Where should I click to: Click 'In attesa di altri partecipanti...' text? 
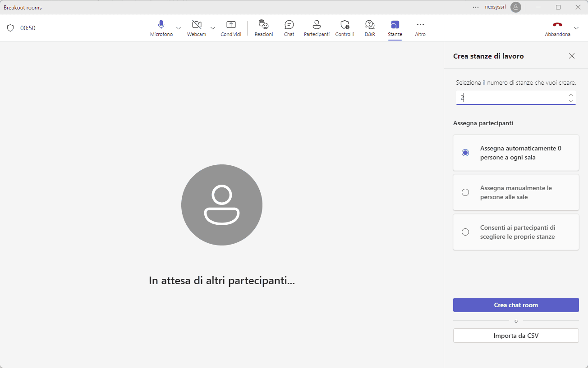222,281
